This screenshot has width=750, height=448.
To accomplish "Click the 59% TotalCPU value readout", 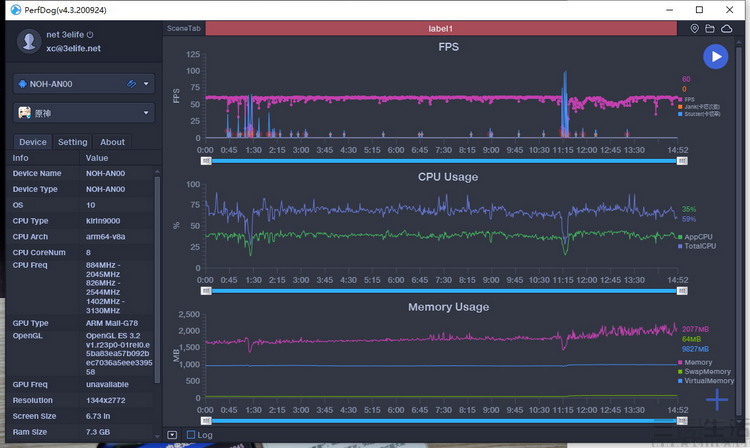I will (x=689, y=219).
